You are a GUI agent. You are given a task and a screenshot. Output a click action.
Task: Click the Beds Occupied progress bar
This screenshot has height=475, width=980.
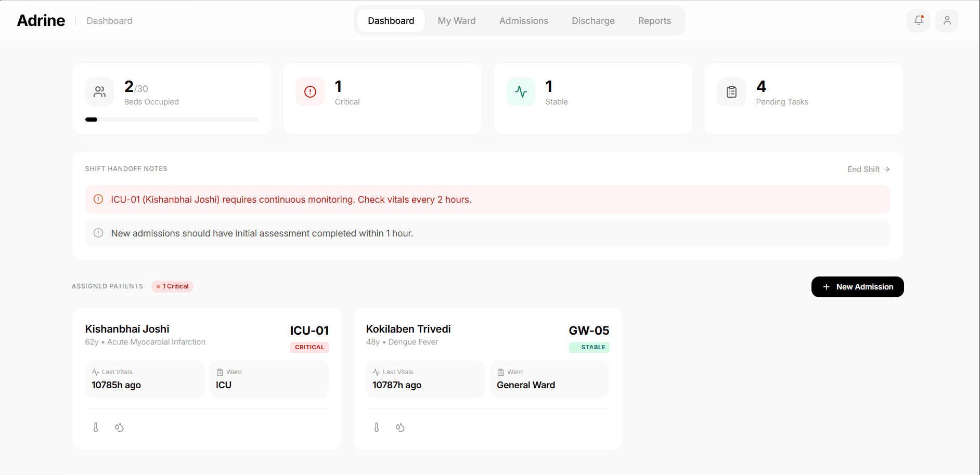(172, 119)
